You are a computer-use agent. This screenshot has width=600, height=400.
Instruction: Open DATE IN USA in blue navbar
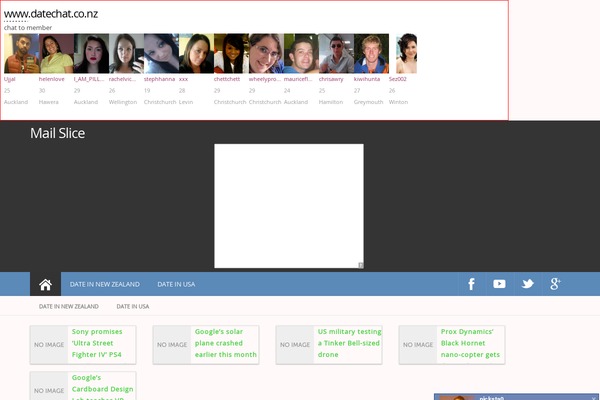(176, 284)
